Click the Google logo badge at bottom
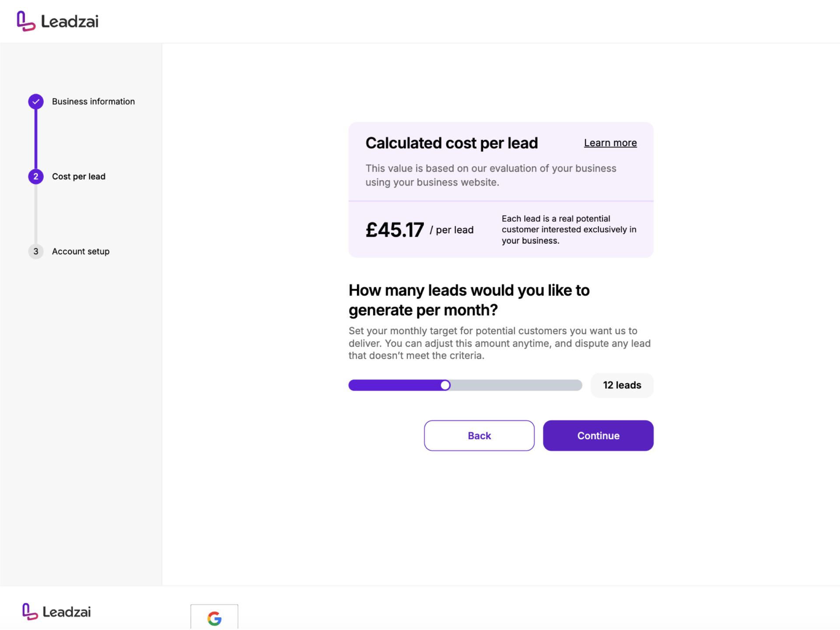The height and width of the screenshot is (630, 840). 214,617
